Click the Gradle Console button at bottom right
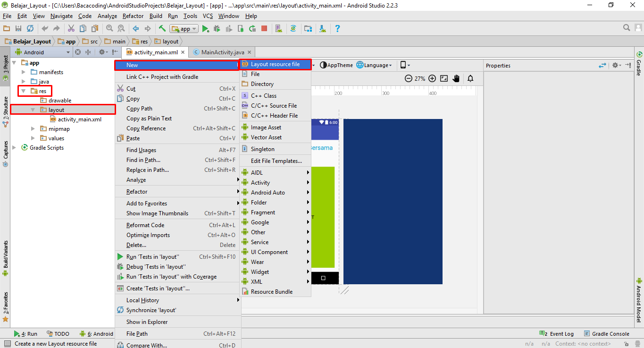The height and width of the screenshot is (348, 644). pyautogui.click(x=610, y=333)
